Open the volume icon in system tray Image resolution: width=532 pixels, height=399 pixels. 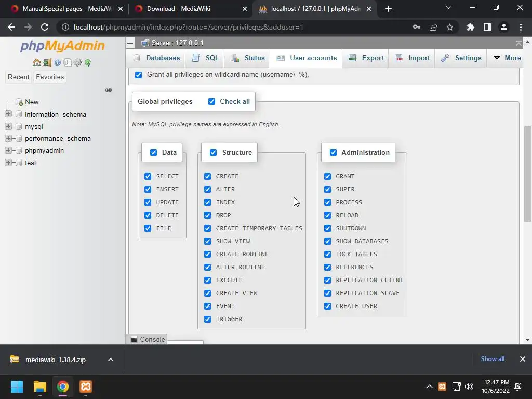click(469, 387)
